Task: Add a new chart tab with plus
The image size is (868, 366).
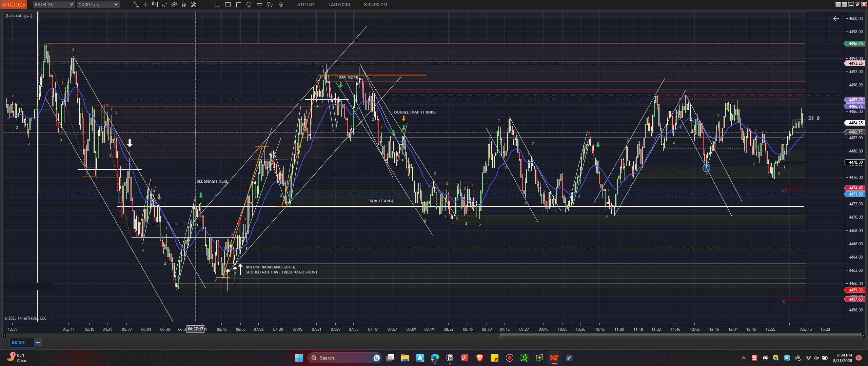Action: 38,342
